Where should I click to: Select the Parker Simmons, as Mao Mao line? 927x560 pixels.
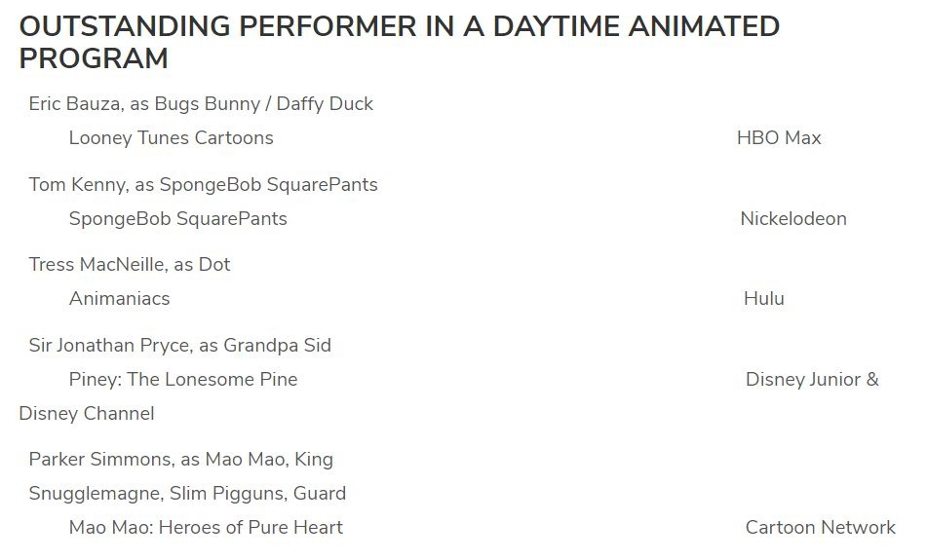pos(180,460)
